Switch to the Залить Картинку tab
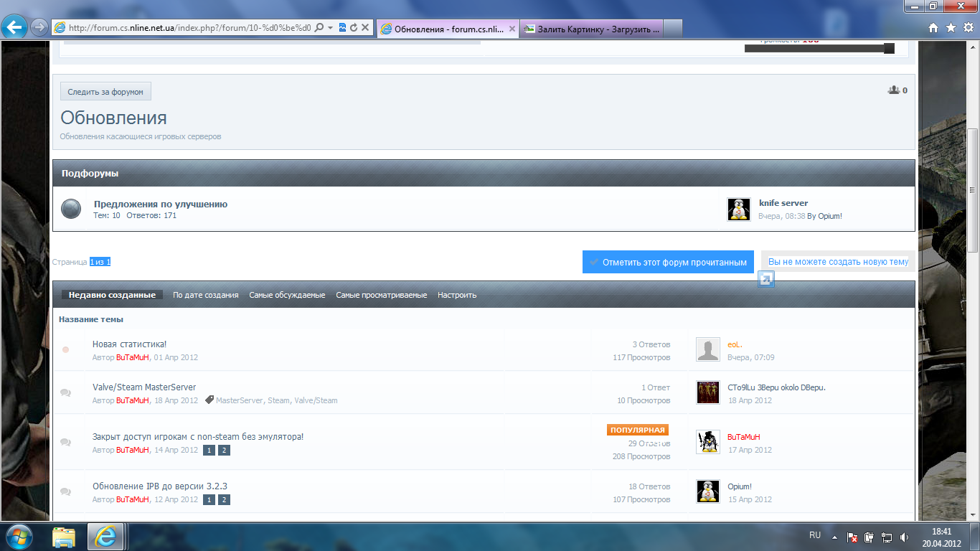Screen dimensions: 980x551 590,29
